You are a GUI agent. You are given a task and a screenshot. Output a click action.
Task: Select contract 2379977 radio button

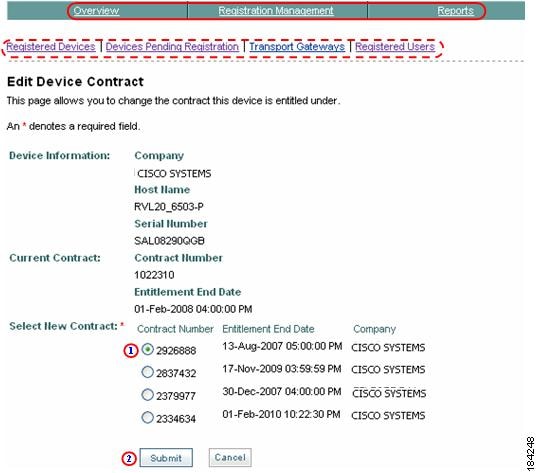(148, 395)
